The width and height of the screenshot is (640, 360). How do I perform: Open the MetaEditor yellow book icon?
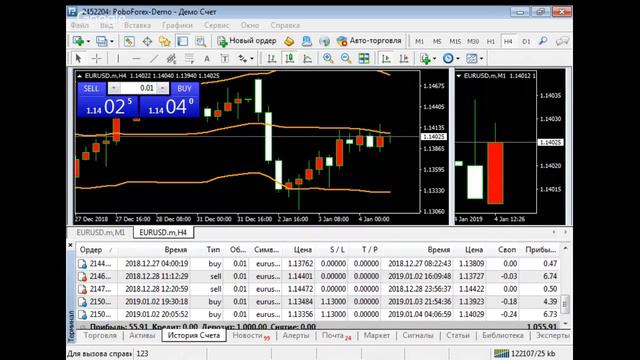click(289, 41)
